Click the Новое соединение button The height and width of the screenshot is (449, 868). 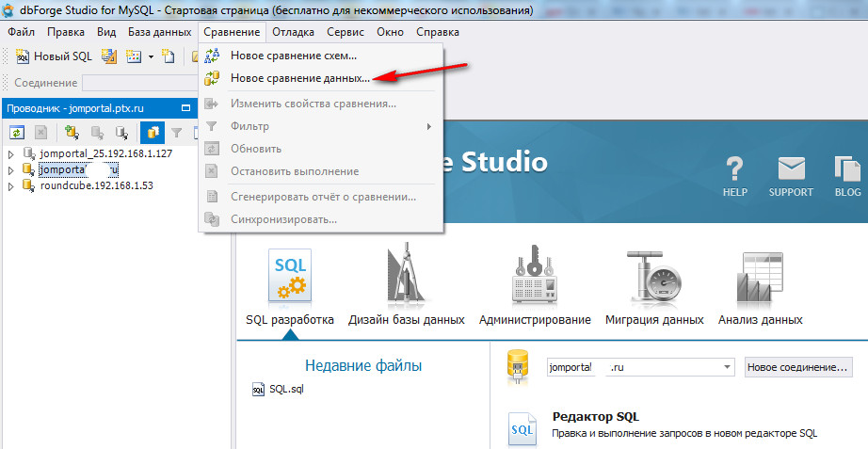(797, 367)
